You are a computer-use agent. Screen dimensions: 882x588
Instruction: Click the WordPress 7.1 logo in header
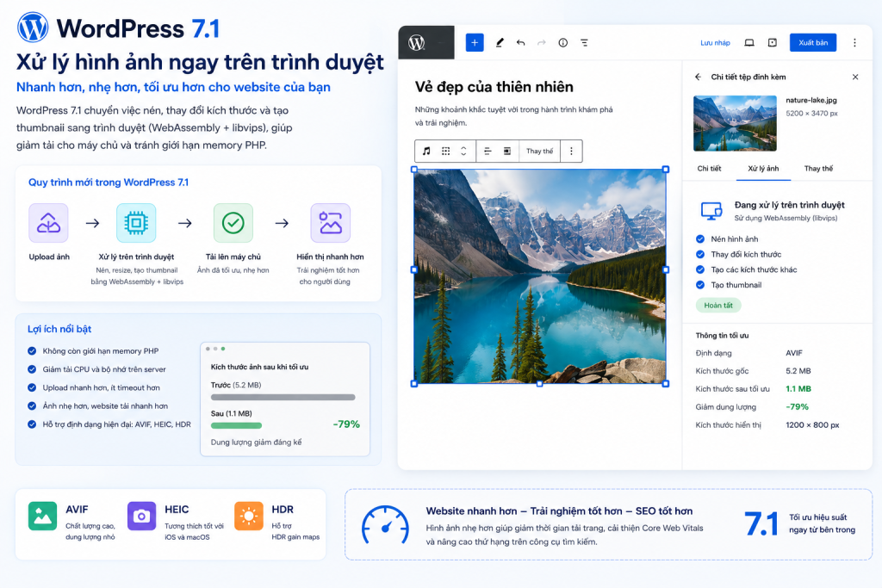pos(34,28)
